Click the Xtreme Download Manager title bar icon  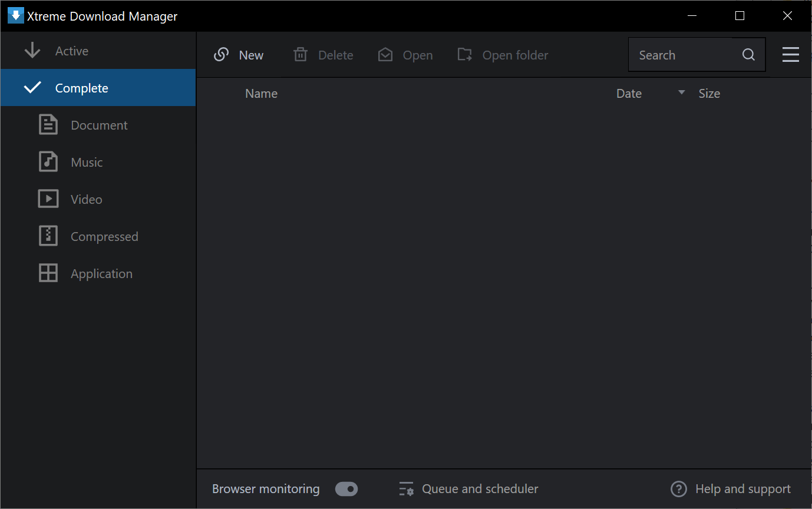pos(16,16)
